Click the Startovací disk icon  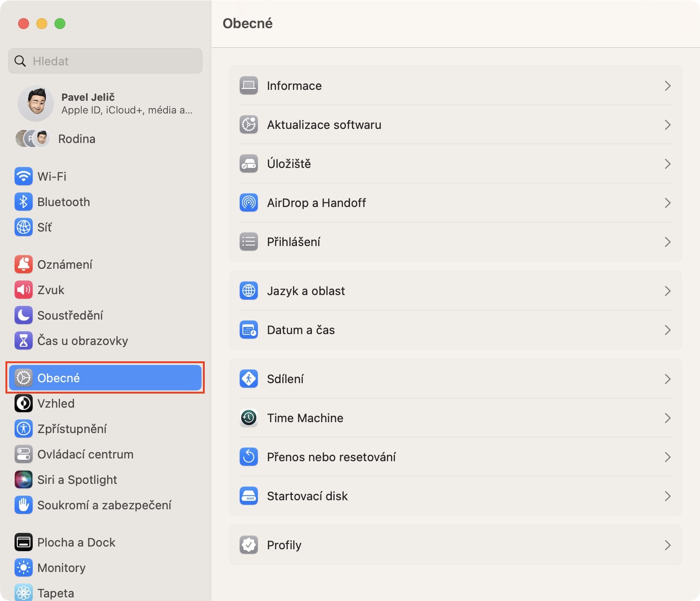[x=249, y=496]
